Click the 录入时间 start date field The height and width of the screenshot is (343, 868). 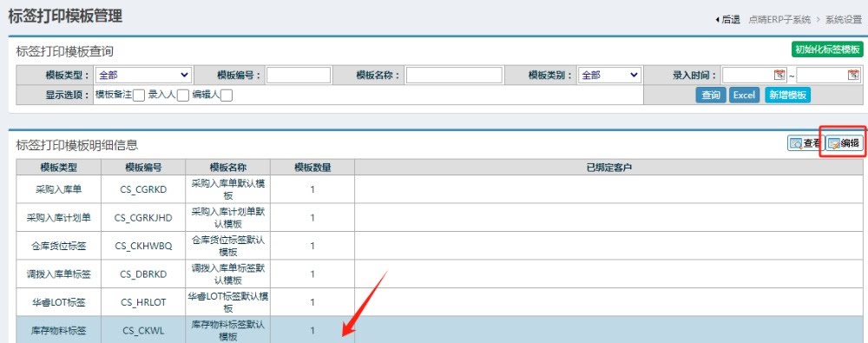754,75
